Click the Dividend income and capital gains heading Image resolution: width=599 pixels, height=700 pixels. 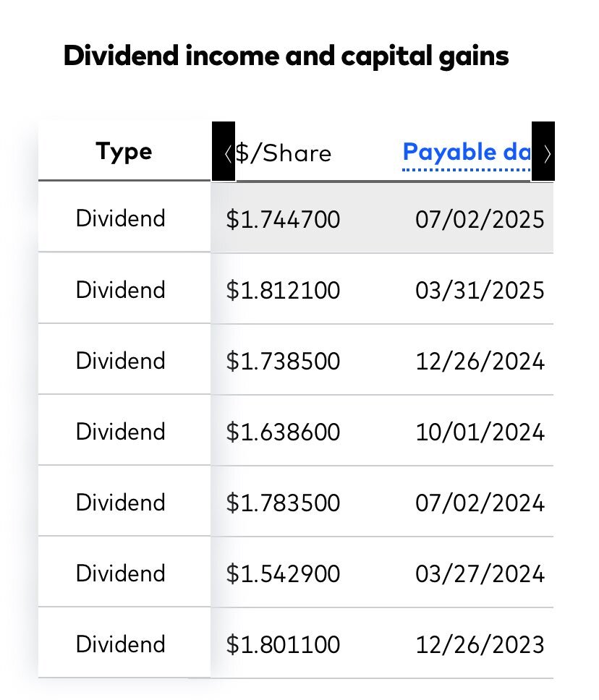[286, 56]
